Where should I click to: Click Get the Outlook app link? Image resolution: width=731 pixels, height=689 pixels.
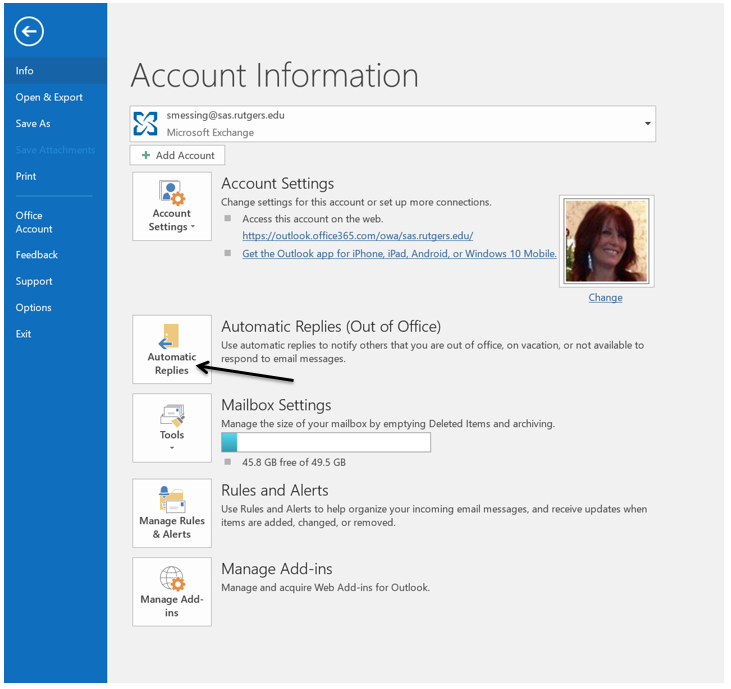(x=399, y=254)
